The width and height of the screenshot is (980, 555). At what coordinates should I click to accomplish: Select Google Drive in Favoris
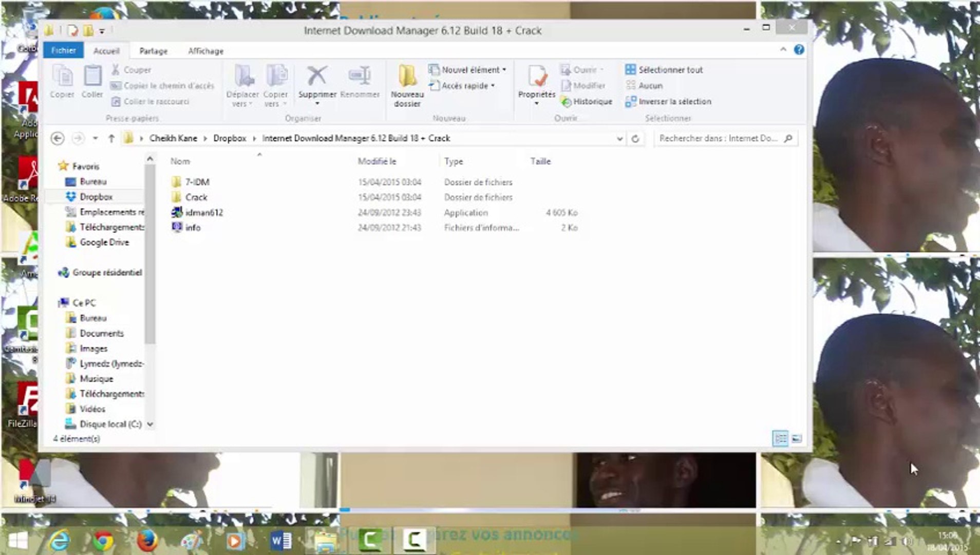click(104, 242)
